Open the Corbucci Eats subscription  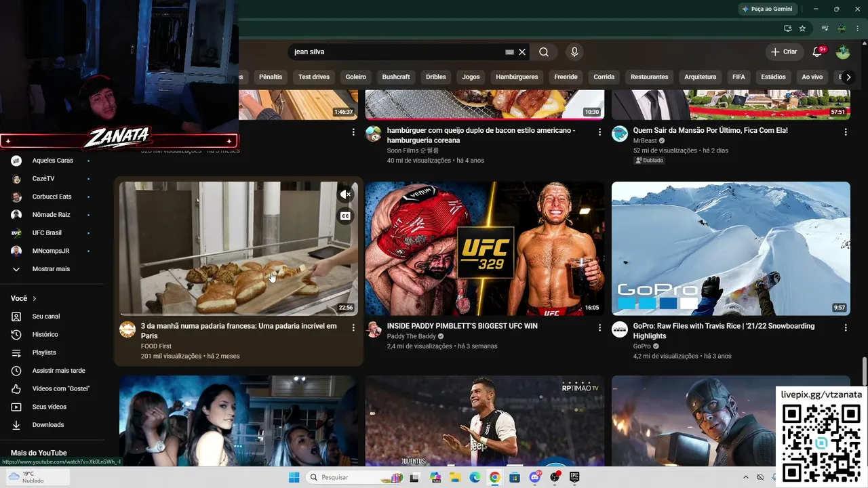click(x=52, y=197)
